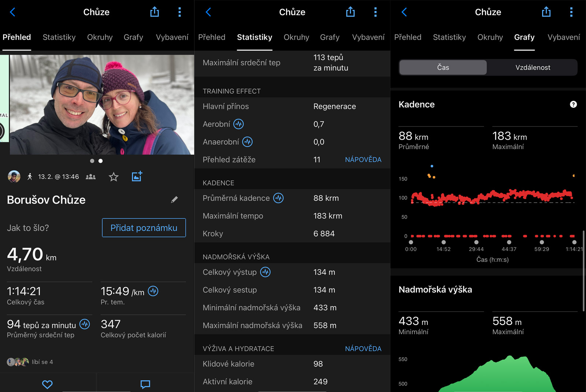The width and height of the screenshot is (586, 392).
Task: Tap the info icon next to Aerobní
Action: point(238,124)
